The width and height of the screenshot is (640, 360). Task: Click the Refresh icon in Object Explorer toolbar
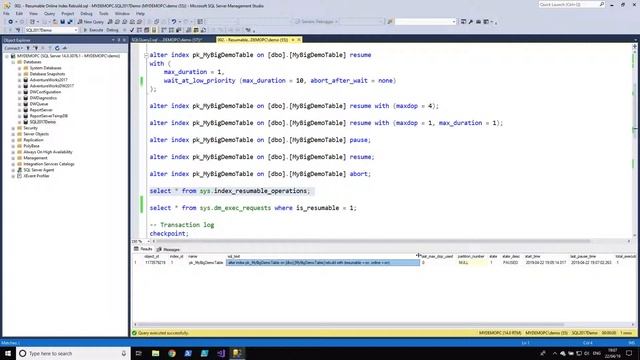(x=57, y=48)
